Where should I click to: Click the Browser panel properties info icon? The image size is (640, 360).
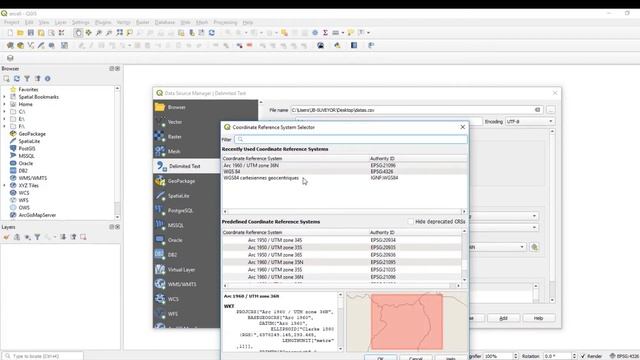[x=48, y=78]
